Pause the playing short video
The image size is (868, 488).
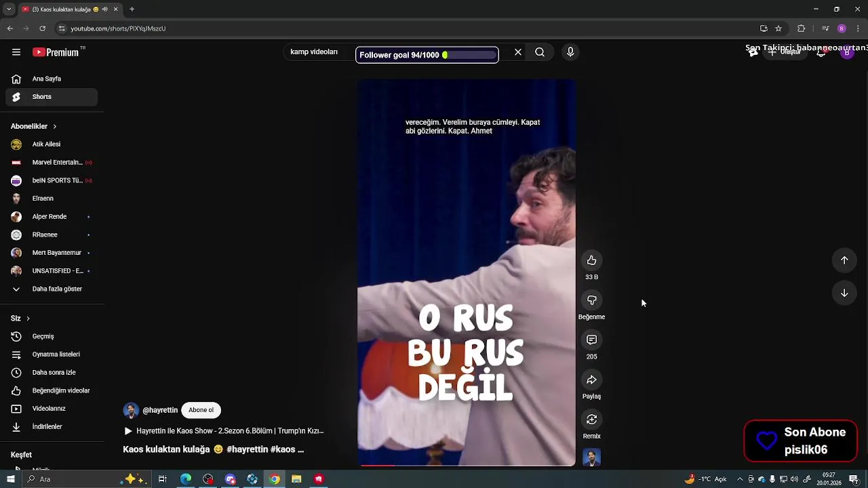pos(467,272)
